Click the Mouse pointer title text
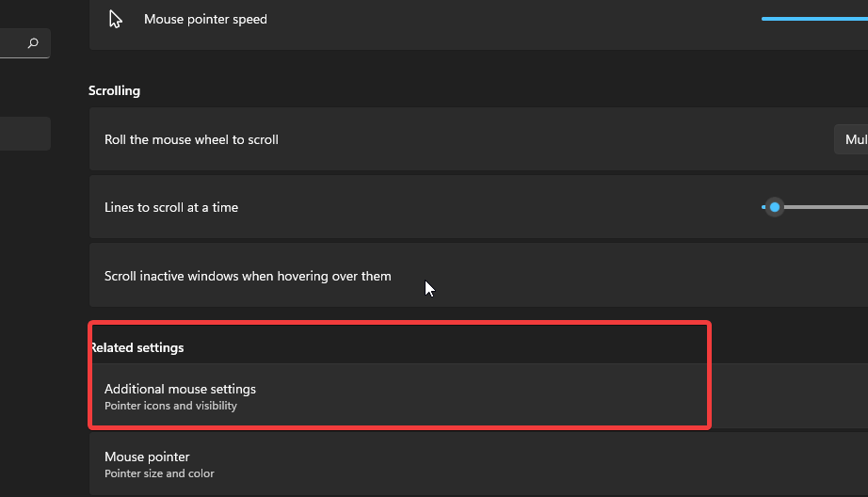This screenshot has width=868, height=497. pyautogui.click(x=147, y=457)
